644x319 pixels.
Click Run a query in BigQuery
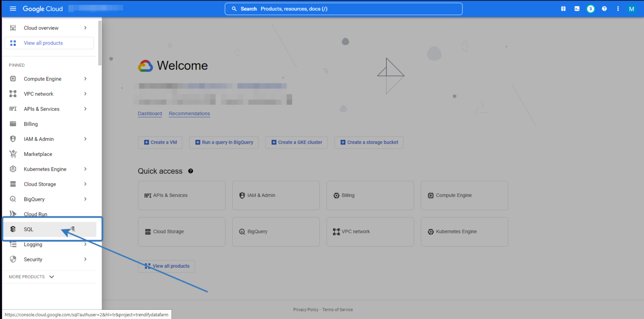[224, 142]
